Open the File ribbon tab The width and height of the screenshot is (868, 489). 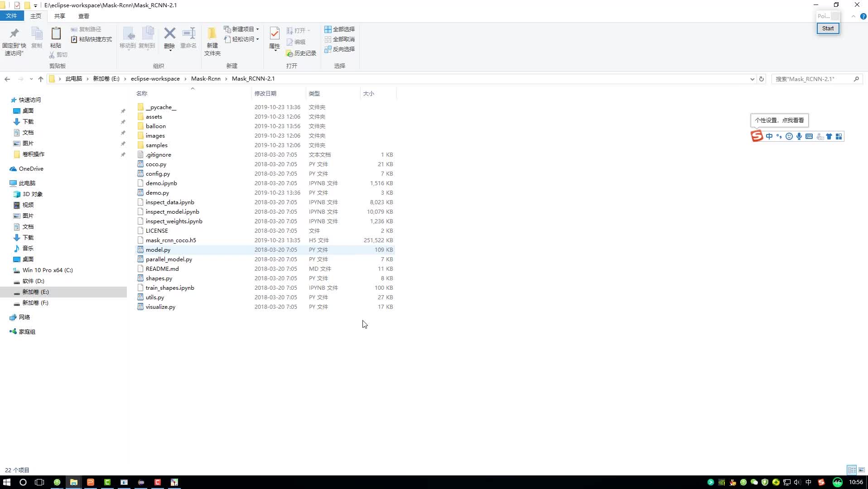[x=11, y=16]
